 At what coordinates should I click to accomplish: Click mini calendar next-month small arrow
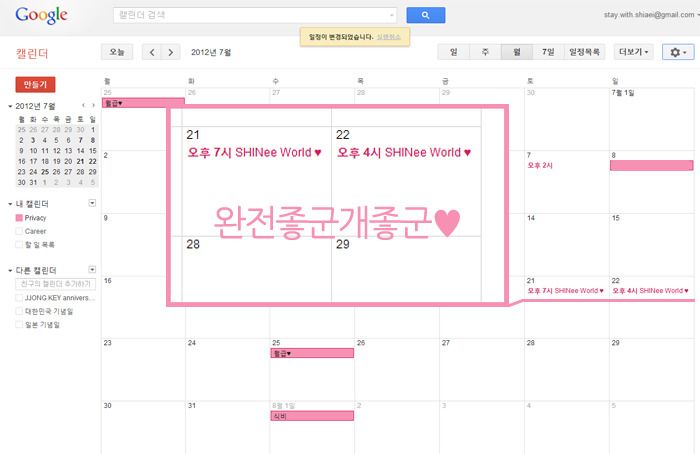tap(93, 106)
